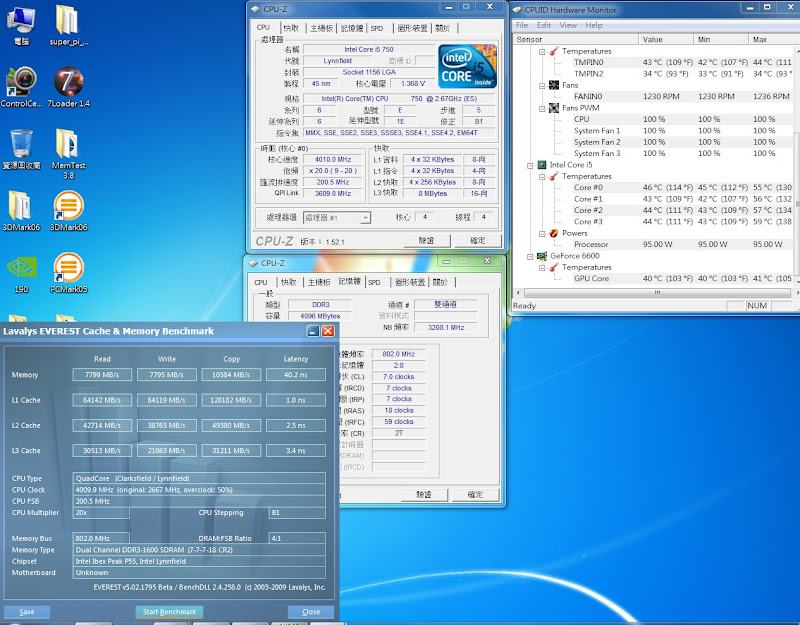
Task: Open the View menu in Hardware Monitor
Action: point(568,25)
